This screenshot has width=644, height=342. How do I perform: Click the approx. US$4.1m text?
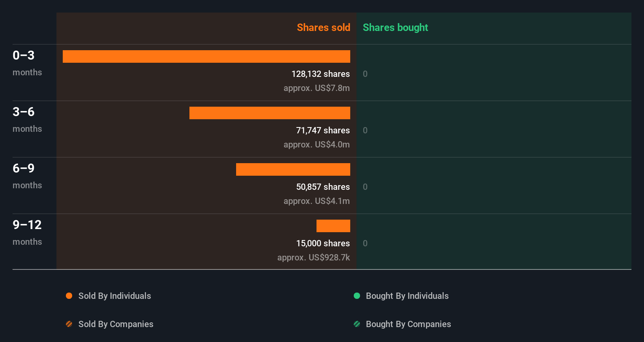[x=317, y=201]
